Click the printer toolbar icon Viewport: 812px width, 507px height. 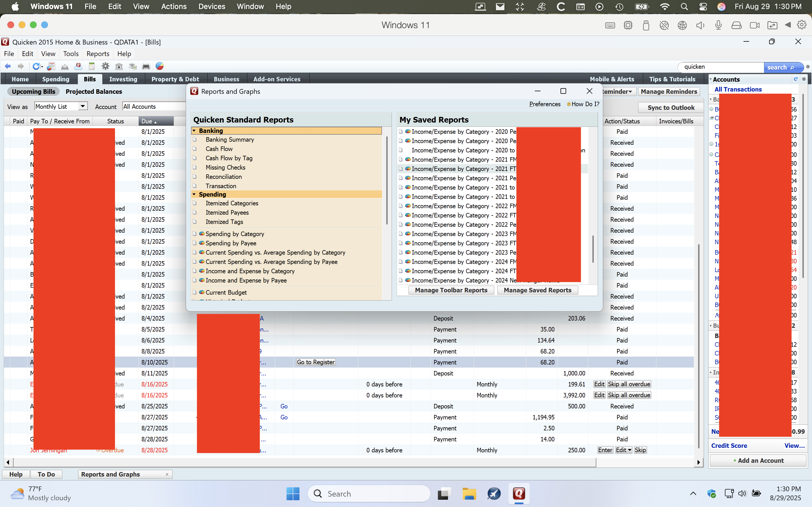(146, 66)
